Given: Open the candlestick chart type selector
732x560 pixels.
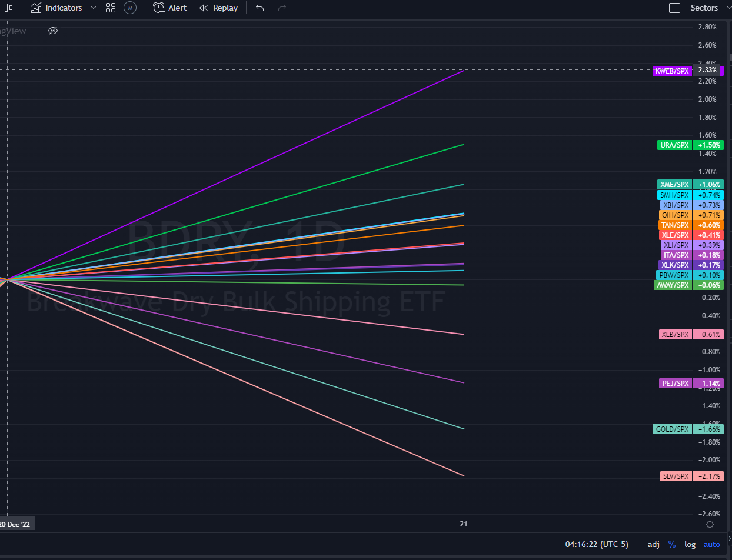Looking at the screenshot, I should [8, 8].
